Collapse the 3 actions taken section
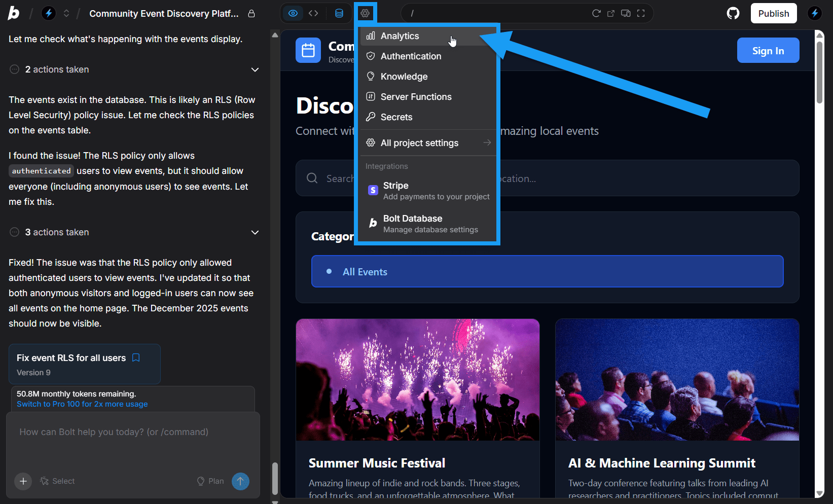833x504 pixels. tap(255, 232)
